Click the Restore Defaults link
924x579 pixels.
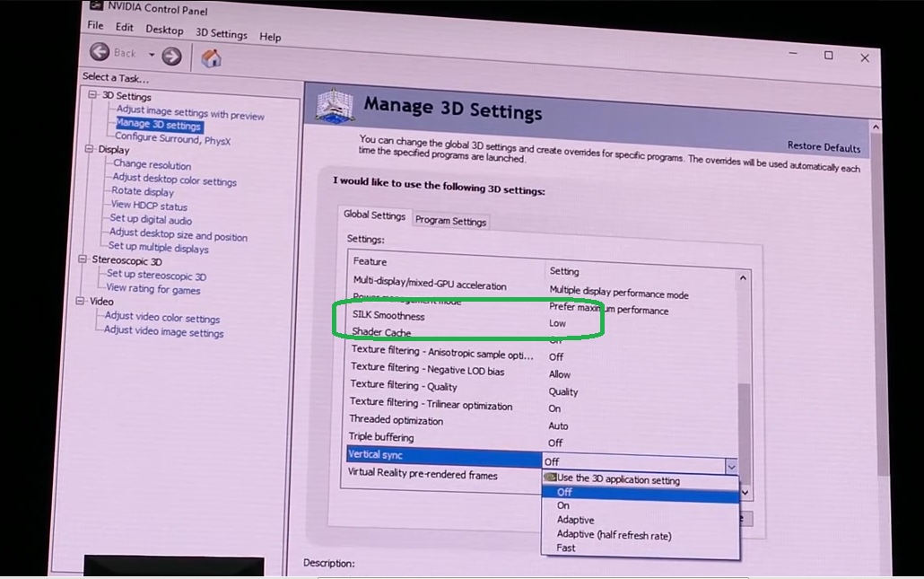tap(824, 146)
